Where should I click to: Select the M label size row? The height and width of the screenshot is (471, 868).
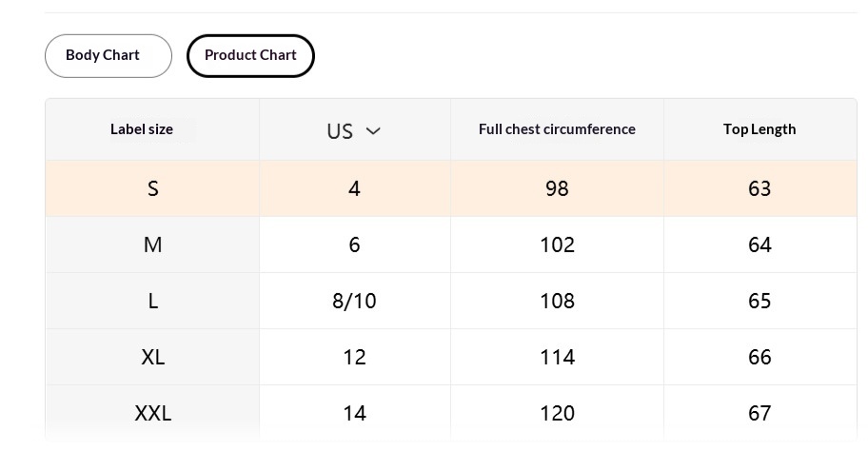pyautogui.click(x=152, y=245)
